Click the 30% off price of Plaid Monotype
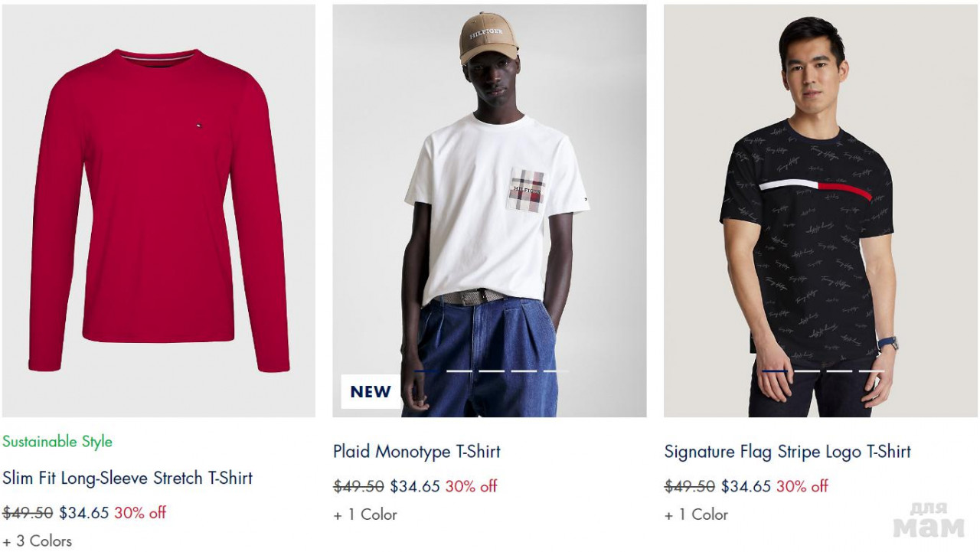This screenshot has height=552, width=980. coord(471,486)
